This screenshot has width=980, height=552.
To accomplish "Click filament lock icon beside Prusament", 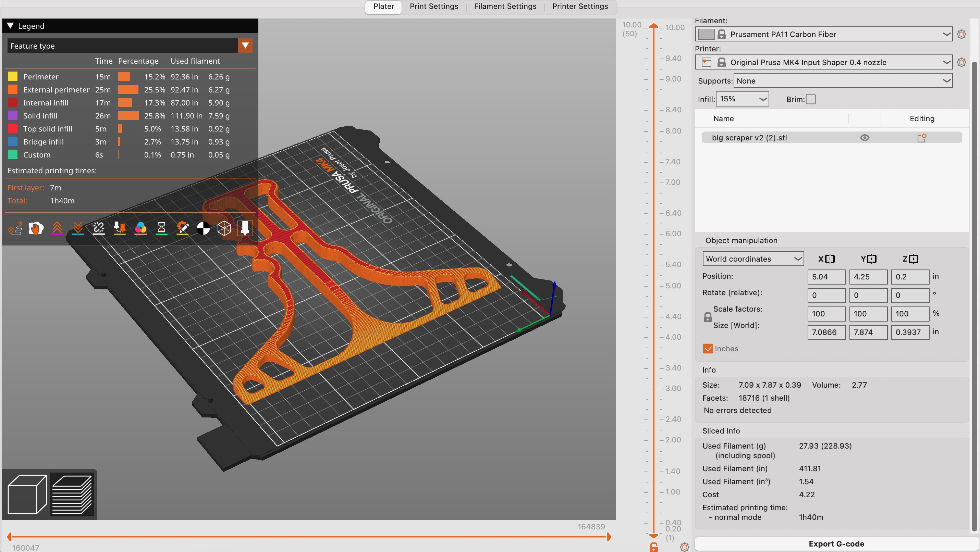I will 721,34.
